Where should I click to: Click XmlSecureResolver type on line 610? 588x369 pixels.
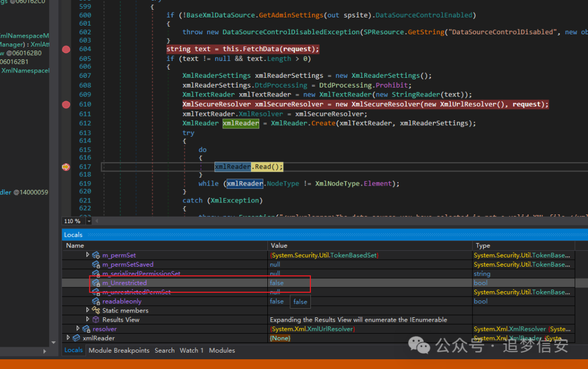click(x=216, y=104)
